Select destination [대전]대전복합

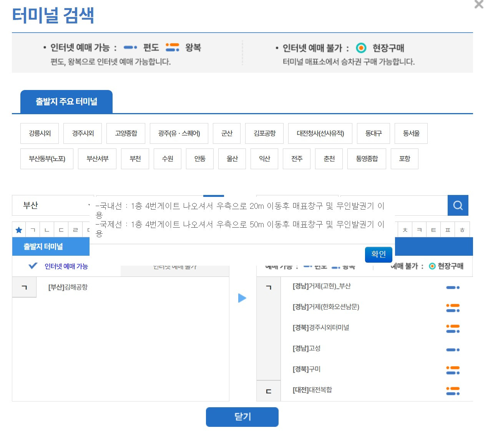tap(312, 390)
